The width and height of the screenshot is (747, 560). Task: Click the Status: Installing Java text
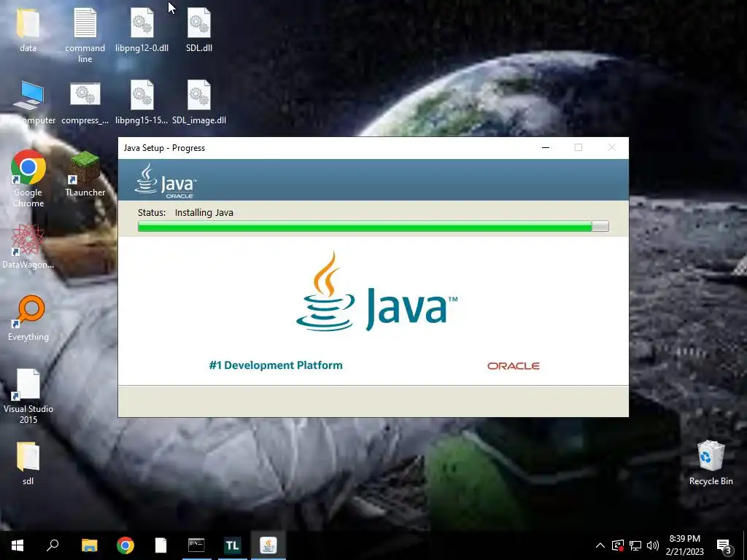pos(185,212)
